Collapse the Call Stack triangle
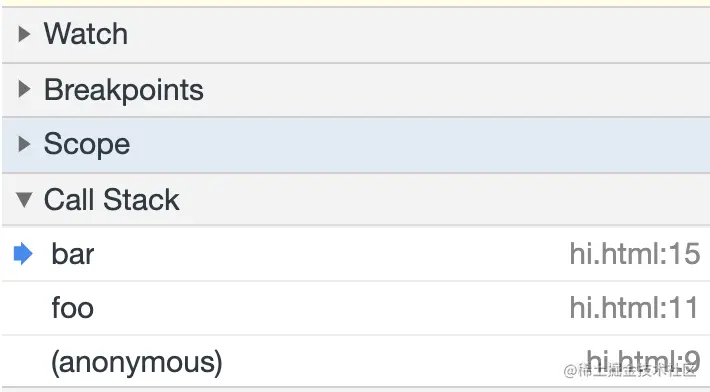Screen dimensions: 710x392 [24, 200]
